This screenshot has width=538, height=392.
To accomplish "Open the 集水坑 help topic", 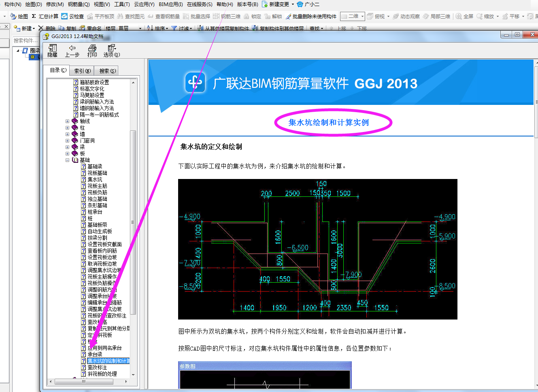I will coord(95,179).
